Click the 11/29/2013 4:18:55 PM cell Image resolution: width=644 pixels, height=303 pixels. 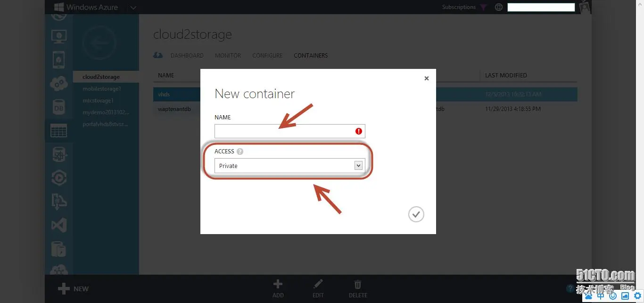(513, 109)
